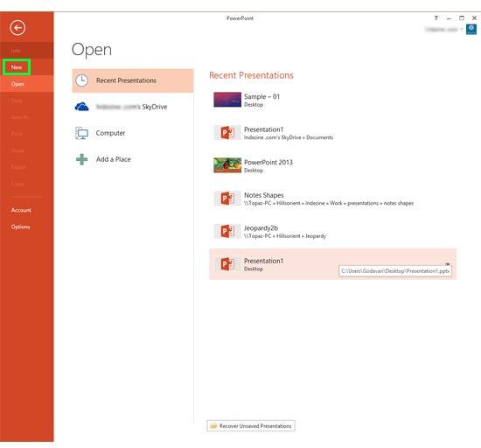Click the green Add a Place plus icon
The width and height of the screenshot is (481, 448).
[x=82, y=159]
